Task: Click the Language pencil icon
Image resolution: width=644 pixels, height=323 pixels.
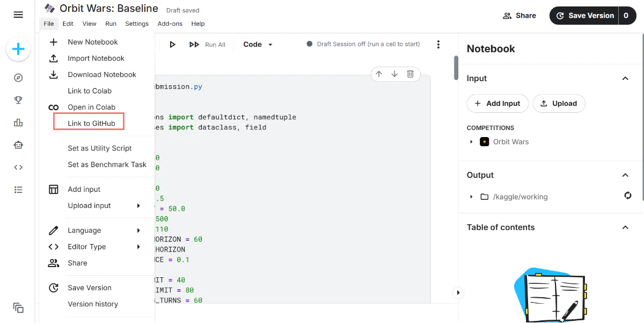Action: (x=54, y=231)
